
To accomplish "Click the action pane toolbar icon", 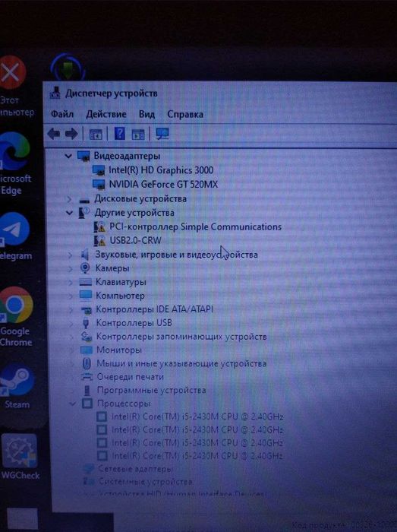I will tap(138, 134).
